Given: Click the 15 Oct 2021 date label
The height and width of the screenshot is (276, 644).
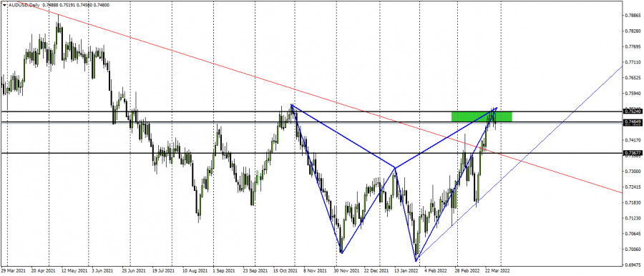Looking at the screenshot, I should point(285,272).
